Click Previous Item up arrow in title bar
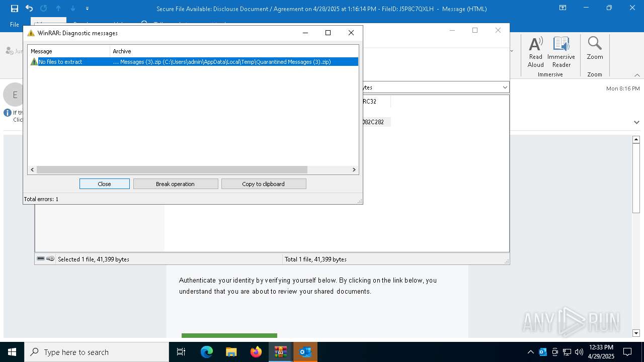Viewport: 644px width, 362px height. click(x=58, y=9)
